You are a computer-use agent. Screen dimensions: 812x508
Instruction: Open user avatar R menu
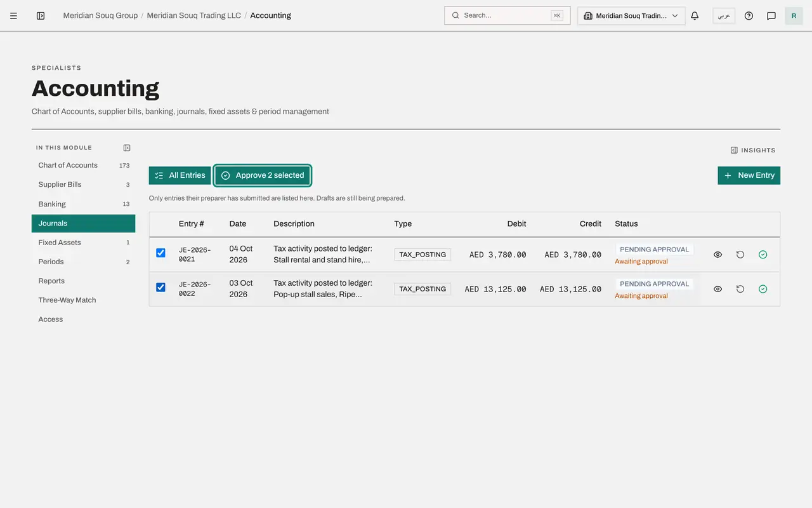794,16
